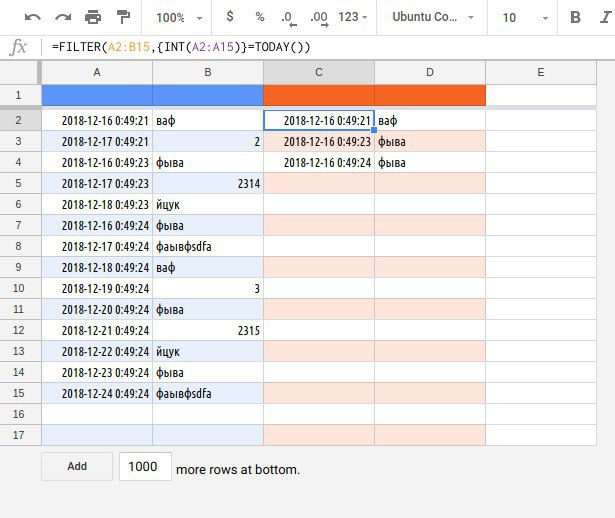This screenshot has height=518, width=615.
Task: Select column C header
Action: 319,73
